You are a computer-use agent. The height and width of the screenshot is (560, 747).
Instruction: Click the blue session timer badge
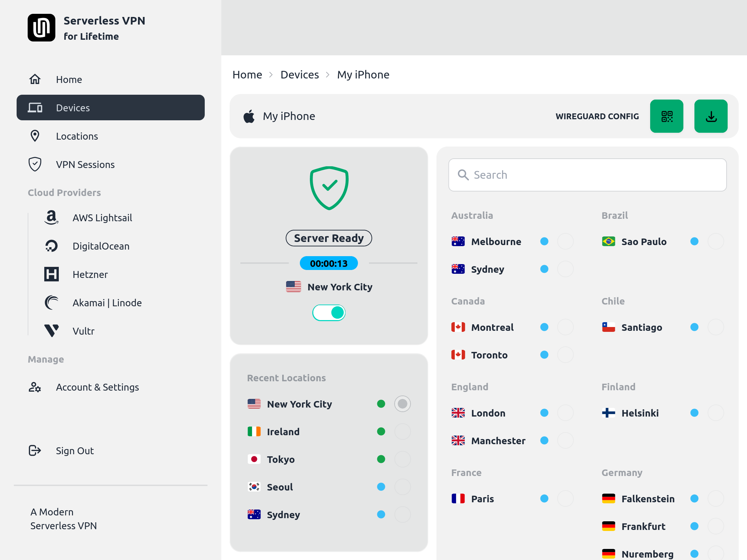(x=329, y=263)
